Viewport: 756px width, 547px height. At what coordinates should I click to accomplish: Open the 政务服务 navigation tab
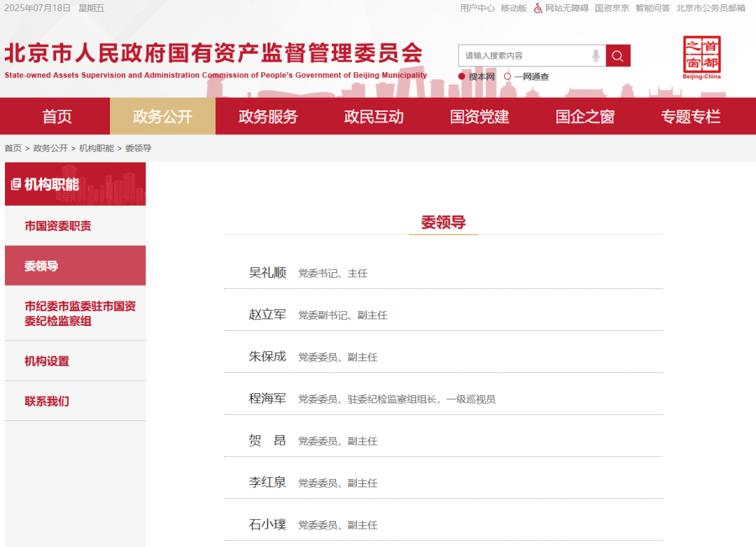click(268, 116)
